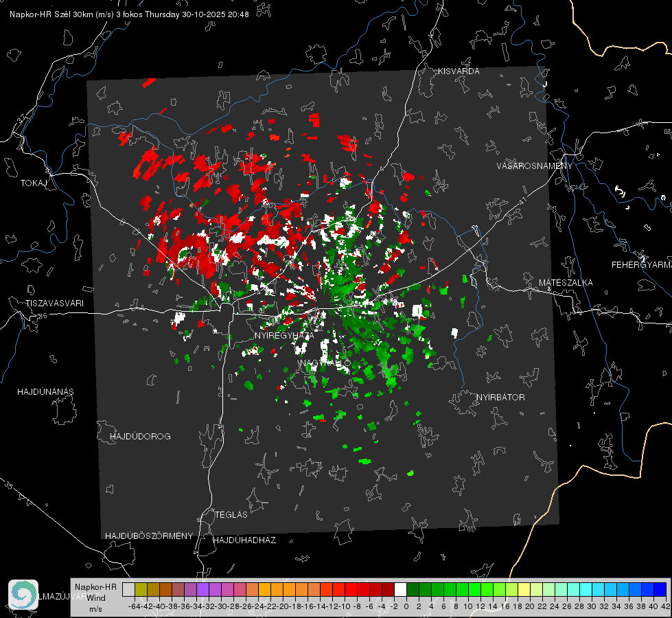Pick the olive swatch between -64 and -42
672x618 pixels.
point(141,589)
